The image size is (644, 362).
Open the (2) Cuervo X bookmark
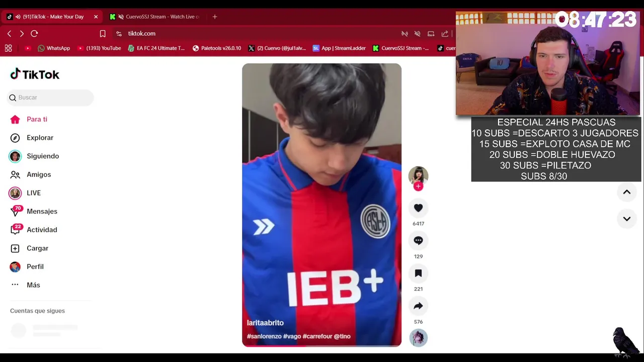click(x=277, y=48)
